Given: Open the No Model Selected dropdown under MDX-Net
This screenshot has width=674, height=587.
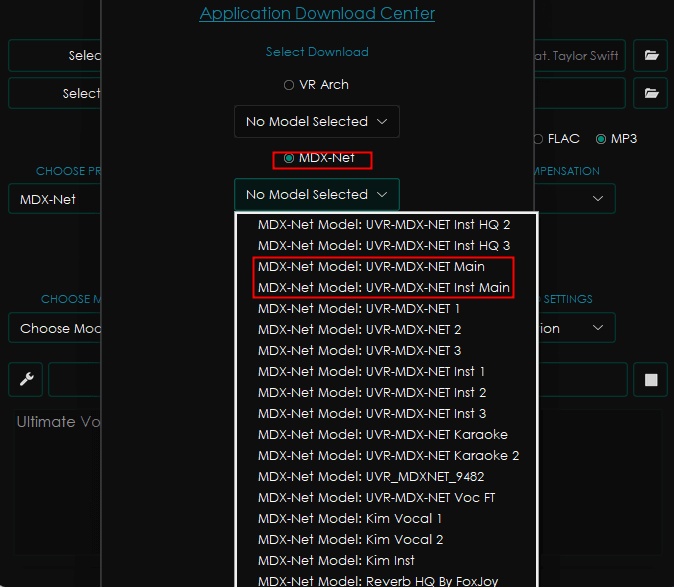Looking at the screenshot, I should point(316,194).
